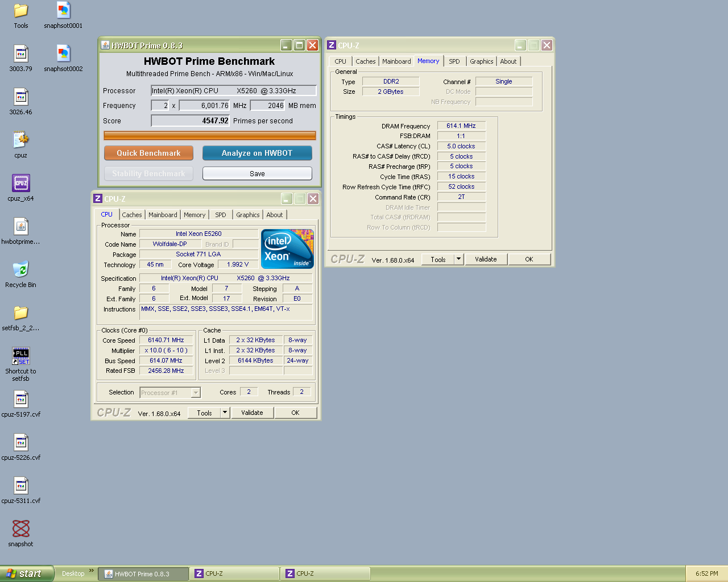Click the CPU-Z Memory window title icon

(332, 45)
